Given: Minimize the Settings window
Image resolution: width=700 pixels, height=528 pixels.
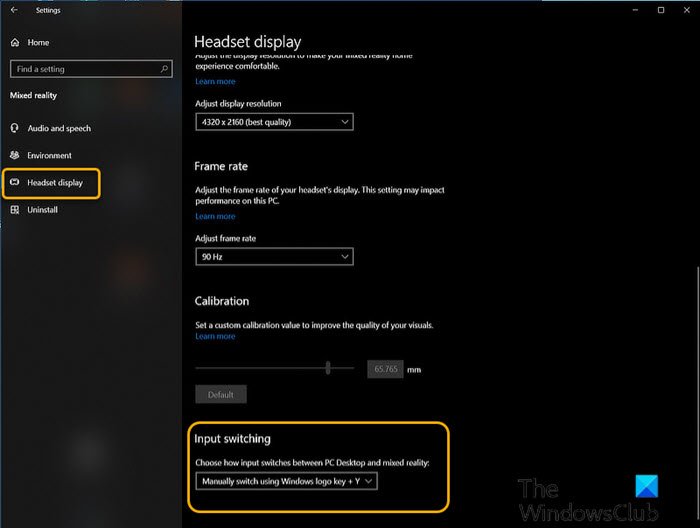Looking at the screenshot, I should coord(635,10).
